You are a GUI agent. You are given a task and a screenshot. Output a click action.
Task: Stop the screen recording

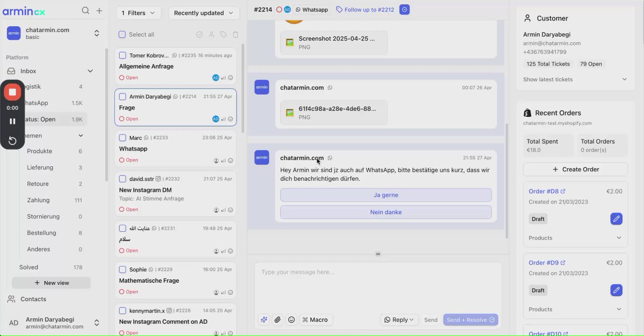(13, 92)
